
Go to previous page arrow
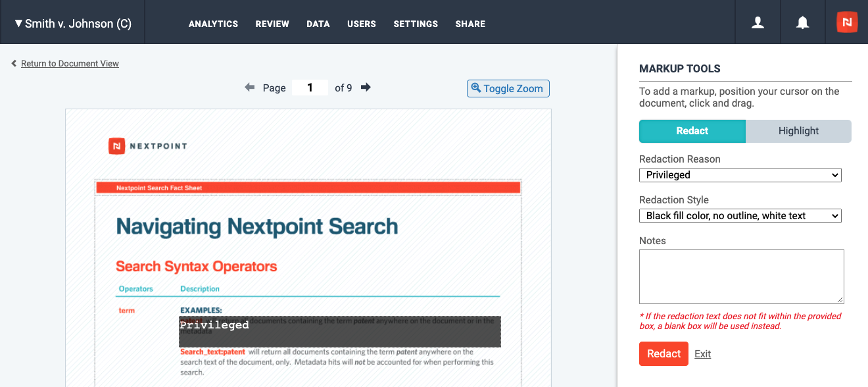(x=249, y=87)
